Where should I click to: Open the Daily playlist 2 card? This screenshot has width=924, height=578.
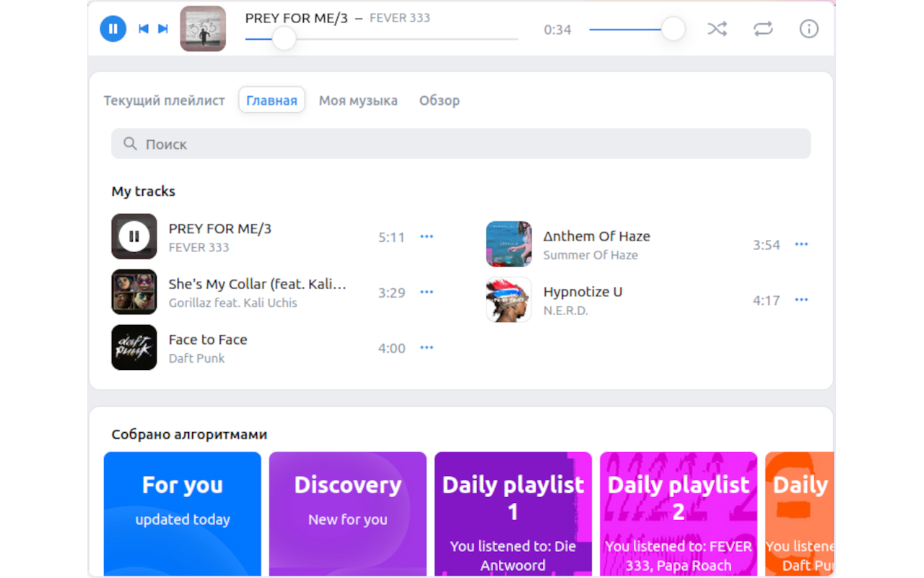679,514
